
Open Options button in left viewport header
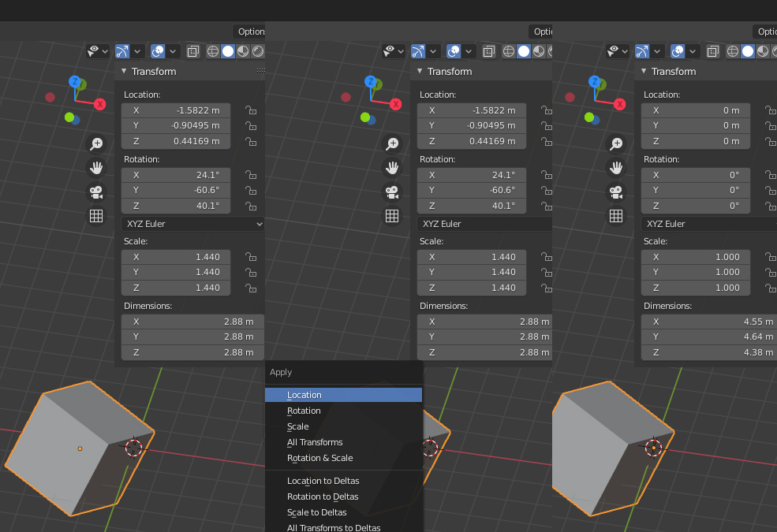(x=248, y=32)
